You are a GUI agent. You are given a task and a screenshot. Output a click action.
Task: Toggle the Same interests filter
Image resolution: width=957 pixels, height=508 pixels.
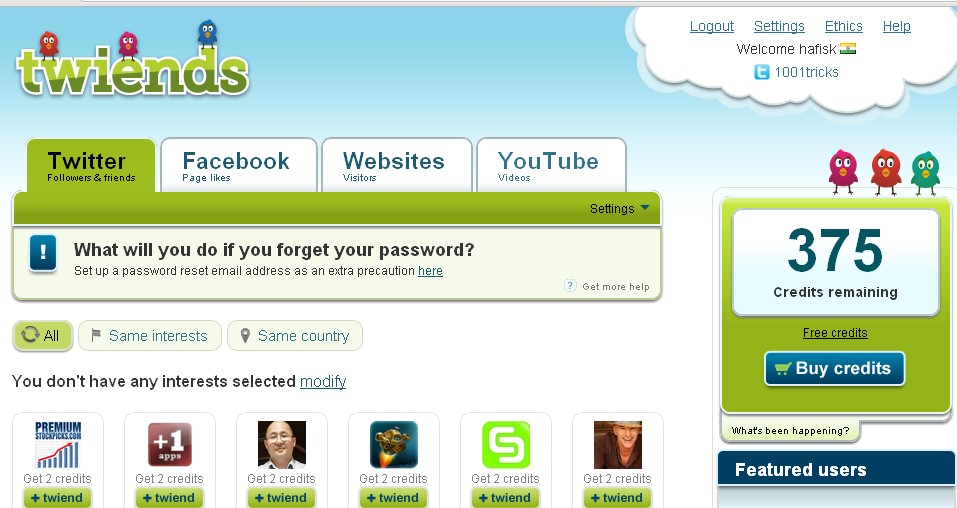pyautogui.click(x=150, y=336)
